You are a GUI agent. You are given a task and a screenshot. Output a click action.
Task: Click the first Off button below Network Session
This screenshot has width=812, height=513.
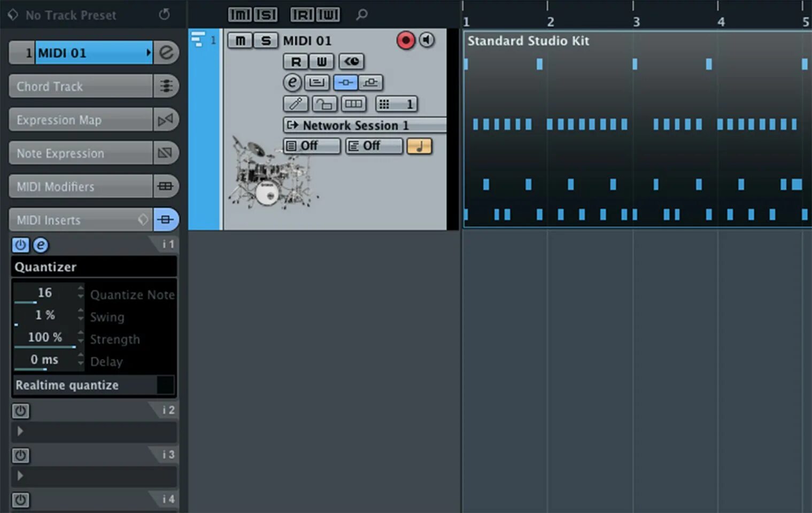click(x=312, y=145)
